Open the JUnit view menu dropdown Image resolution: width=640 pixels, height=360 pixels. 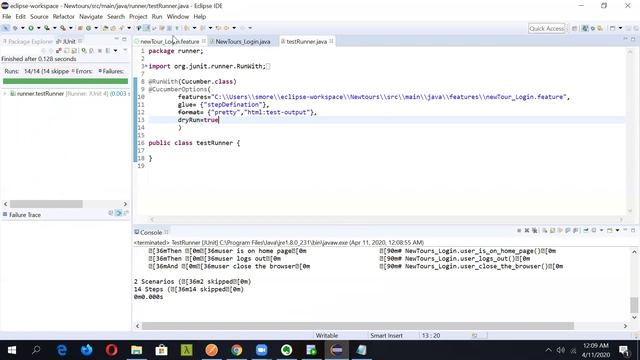[125, 51]
